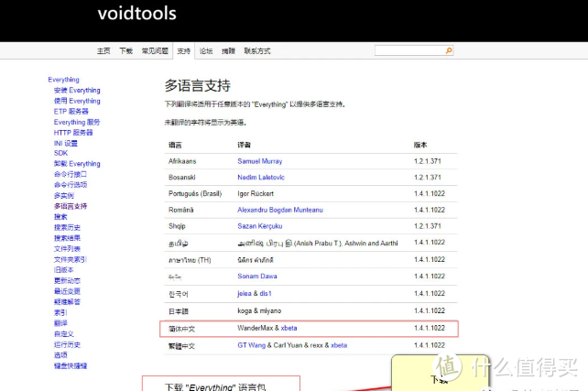The image size is (588, 391).
Task: Open the SDK sidebar link
Action: click(x=60, y=153)
